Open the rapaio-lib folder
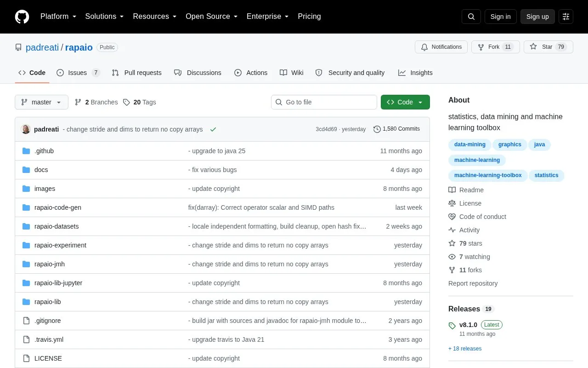The image size is (588, 368). coord(47,302)
